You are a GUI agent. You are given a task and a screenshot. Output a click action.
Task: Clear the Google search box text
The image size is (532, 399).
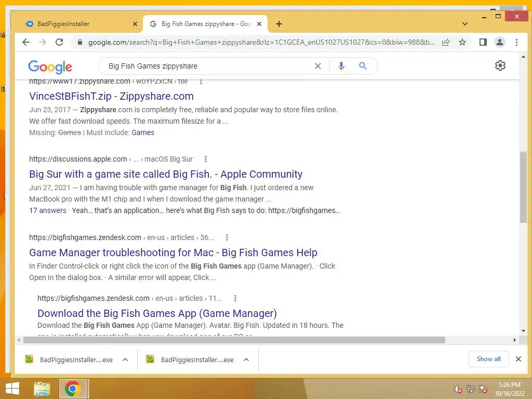(317, 66)
